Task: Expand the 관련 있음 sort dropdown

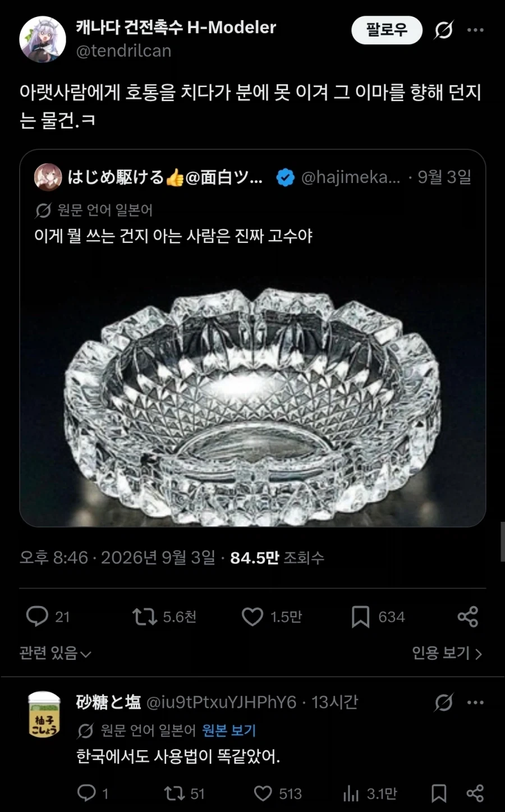Action: click(55, 653)
